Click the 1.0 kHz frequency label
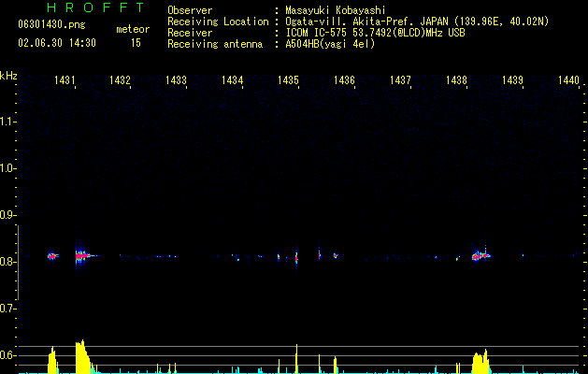Viewport: 588px width, 374px height. coord(7,168)
